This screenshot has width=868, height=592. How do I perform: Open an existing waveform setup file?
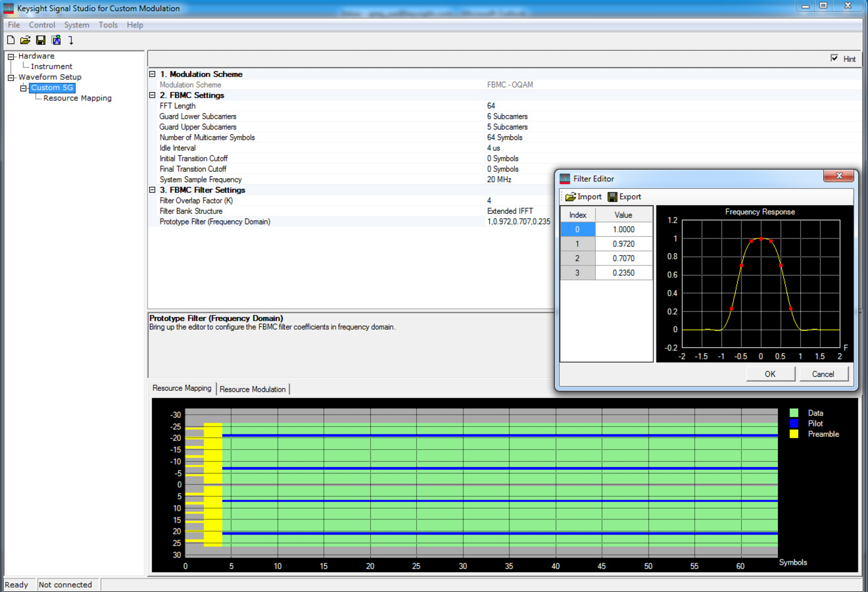(x=26, y=40)
